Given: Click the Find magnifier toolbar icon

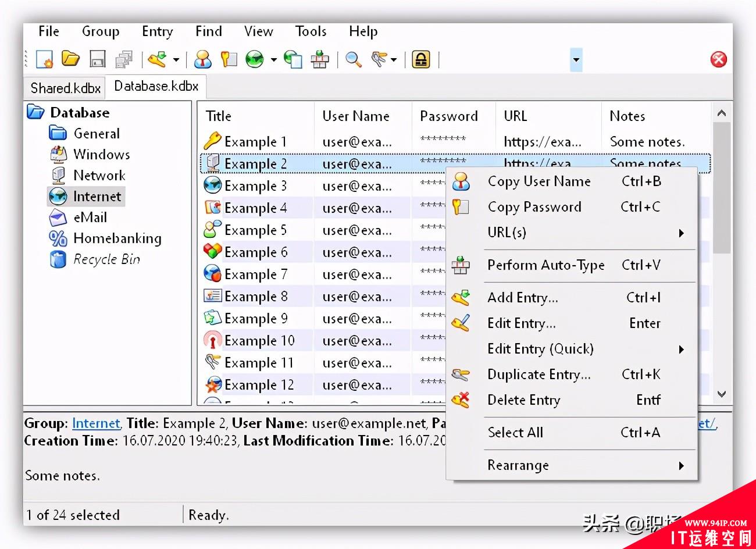Looking at the screenshot, I should pyautogui.click(x=354, y=59).
